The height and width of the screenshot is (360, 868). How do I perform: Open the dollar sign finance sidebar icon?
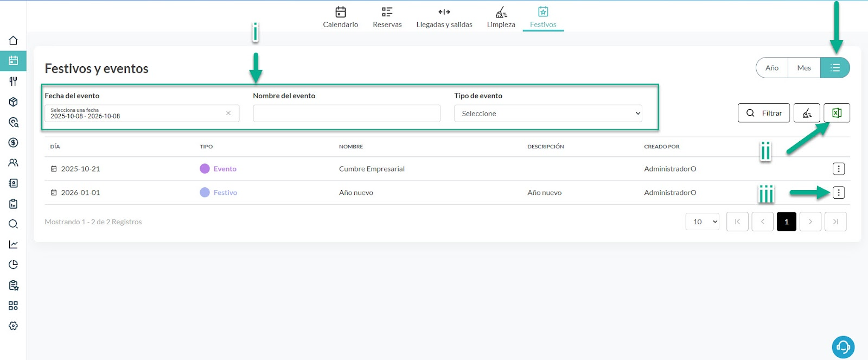click(14, 142)
